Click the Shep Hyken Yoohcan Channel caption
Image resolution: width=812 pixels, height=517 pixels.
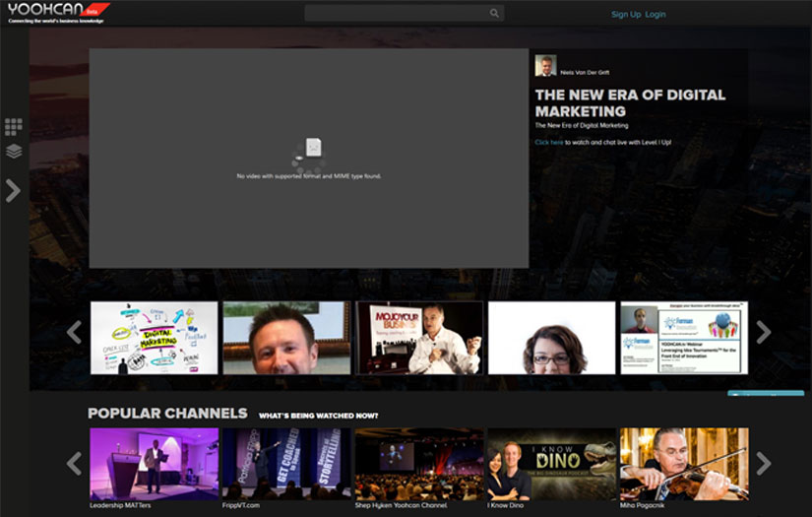point(401,505)
